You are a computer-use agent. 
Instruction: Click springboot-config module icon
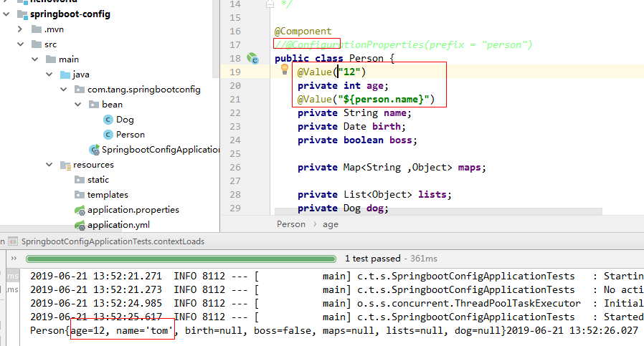pos(22,14)
